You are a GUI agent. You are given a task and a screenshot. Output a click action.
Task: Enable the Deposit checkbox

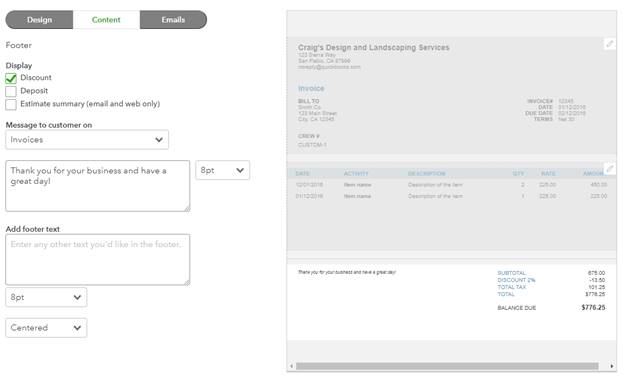11,91
